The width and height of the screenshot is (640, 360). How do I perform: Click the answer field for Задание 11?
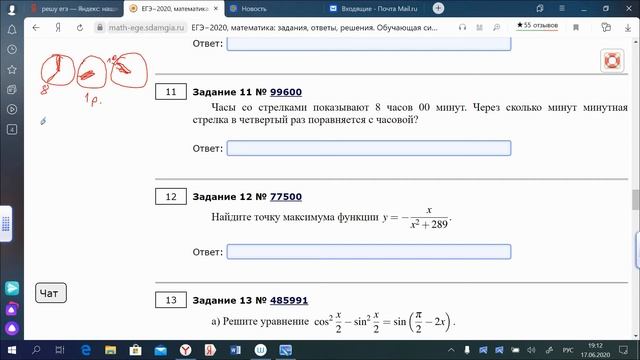(x=369, y=148)
